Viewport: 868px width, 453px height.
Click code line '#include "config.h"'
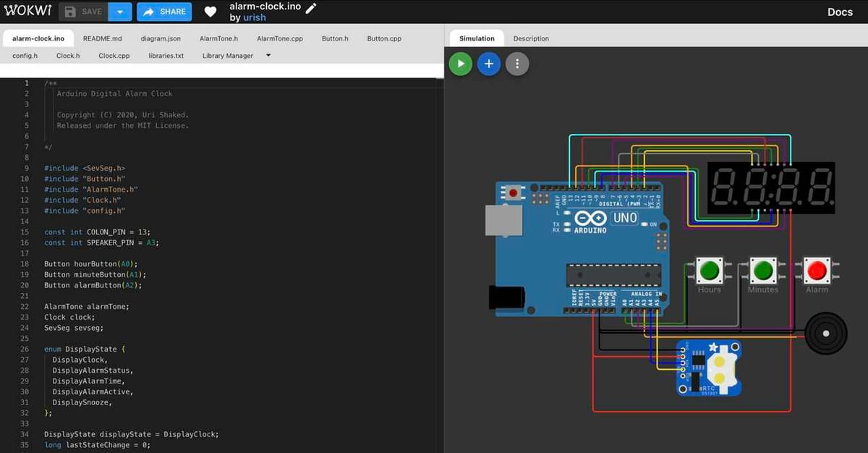(85, 211)
